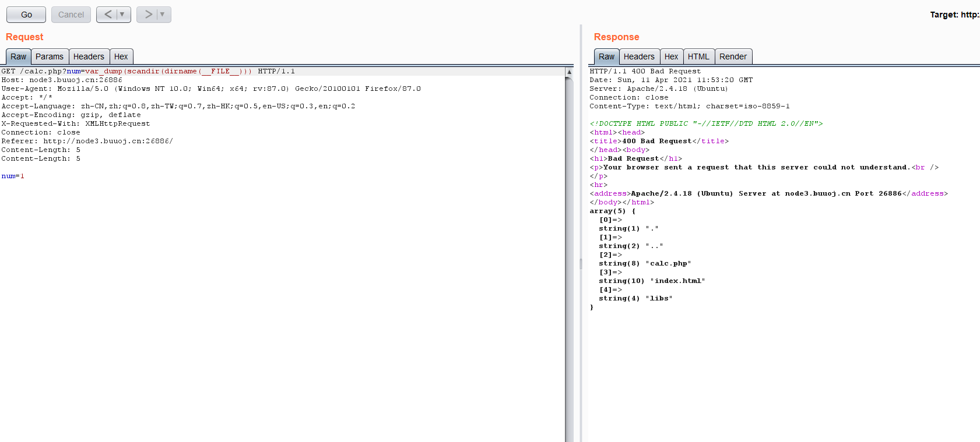Click the Cancel button

(x=71, y=15)
